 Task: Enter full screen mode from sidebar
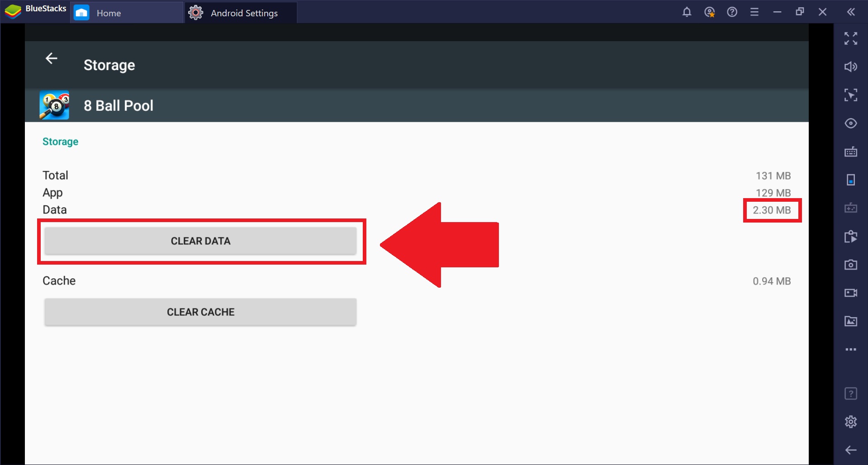point(851,38)
